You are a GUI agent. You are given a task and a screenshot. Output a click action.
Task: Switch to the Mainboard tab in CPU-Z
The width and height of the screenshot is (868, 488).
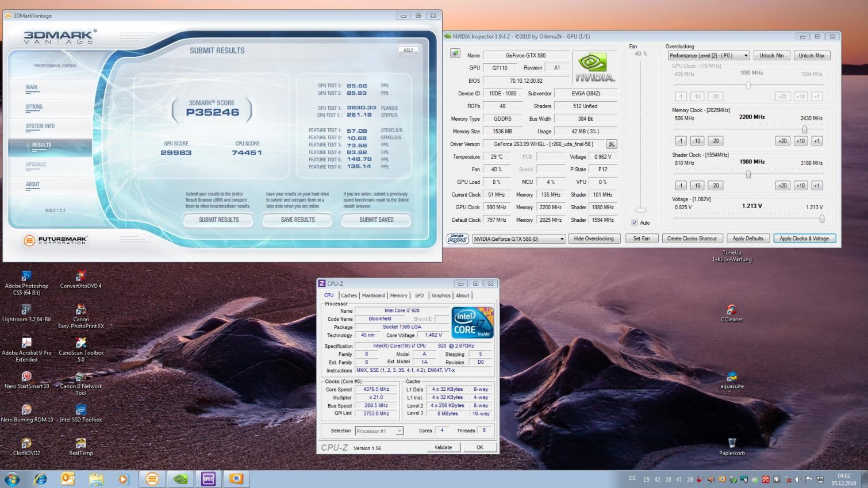373,295
